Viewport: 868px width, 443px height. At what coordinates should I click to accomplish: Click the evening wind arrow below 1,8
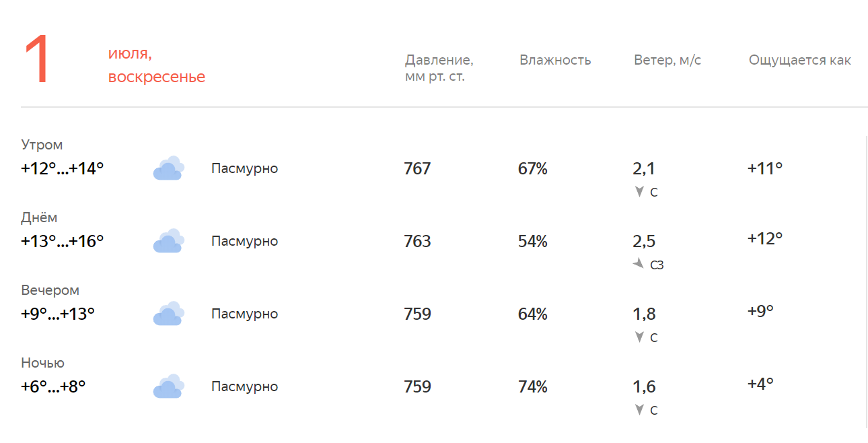640,337
